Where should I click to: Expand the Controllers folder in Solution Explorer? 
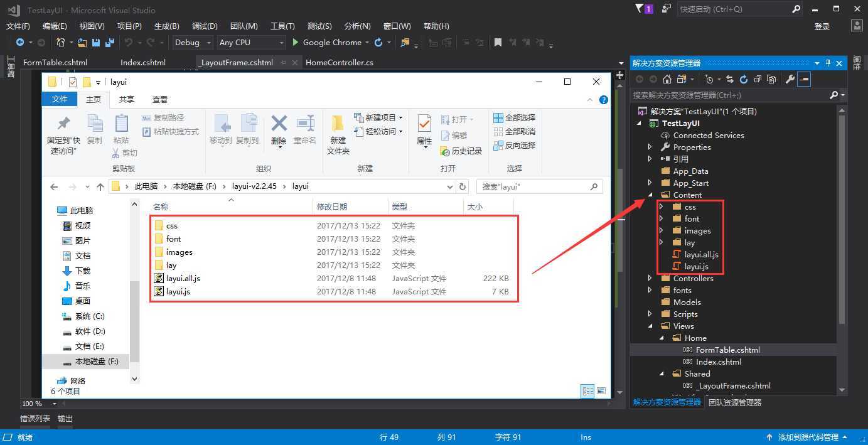click(650, 279)
